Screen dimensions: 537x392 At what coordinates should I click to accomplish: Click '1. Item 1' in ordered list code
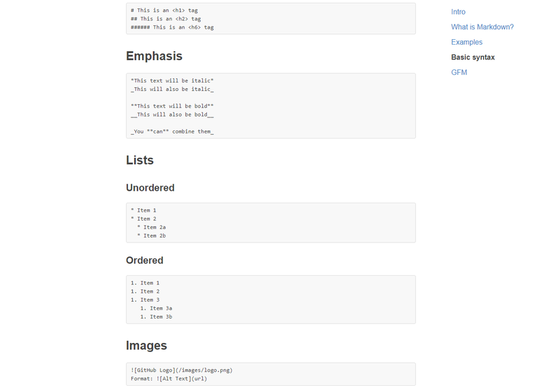pos(145,283)
